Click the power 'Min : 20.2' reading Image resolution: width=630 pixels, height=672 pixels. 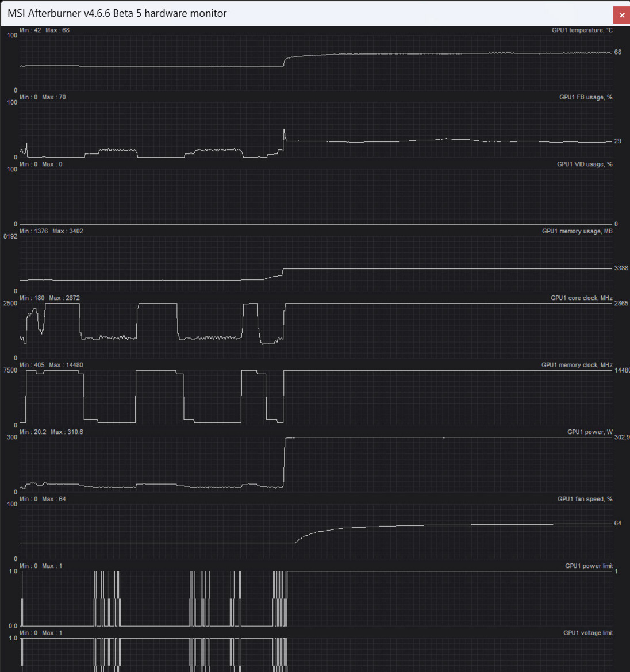(x=33, y=432)
